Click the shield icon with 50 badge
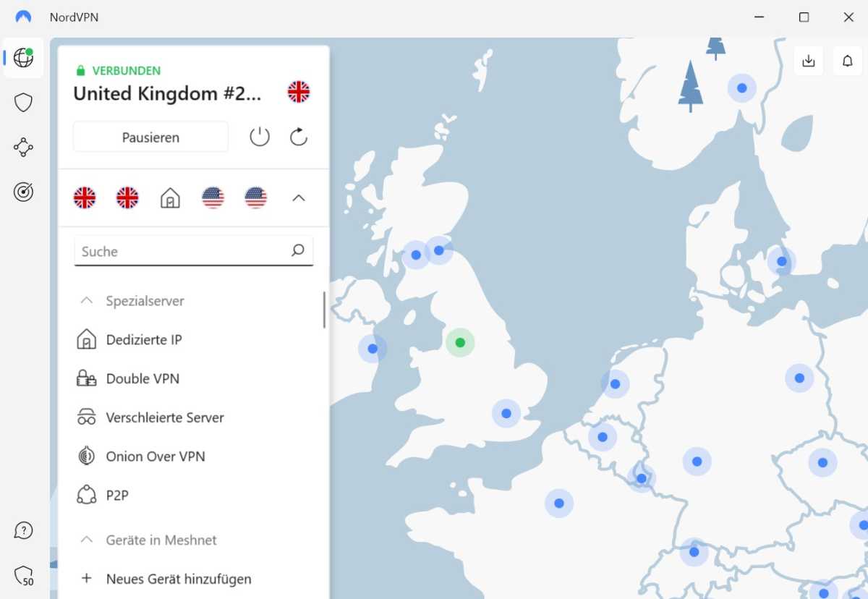This screenshot has width=868, height=599. 23,576
